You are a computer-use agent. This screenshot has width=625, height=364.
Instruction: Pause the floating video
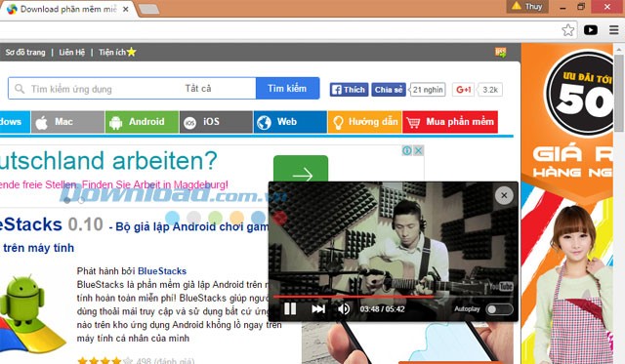[x=290, y=309]
